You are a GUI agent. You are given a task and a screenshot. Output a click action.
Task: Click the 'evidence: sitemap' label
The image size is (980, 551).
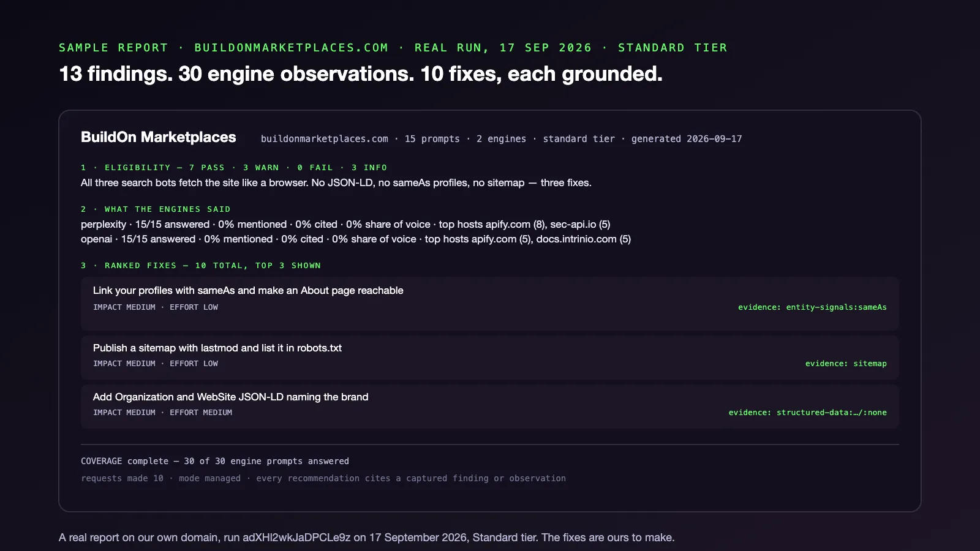(846, 364)
